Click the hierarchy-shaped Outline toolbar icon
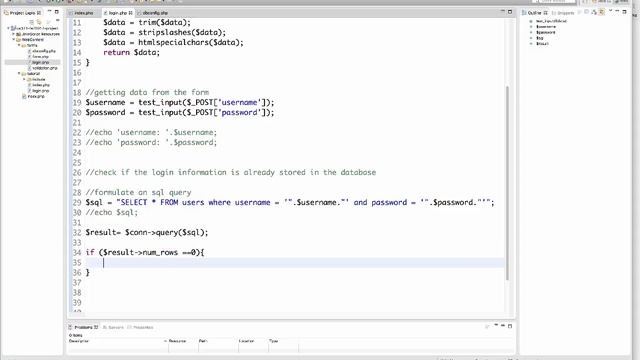 tap(594, 13)
